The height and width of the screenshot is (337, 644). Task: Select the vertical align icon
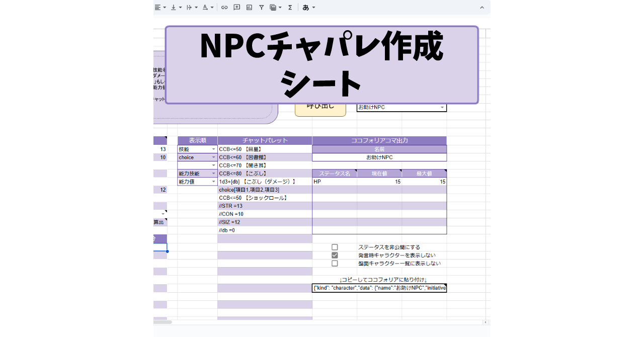pos(173,8)
